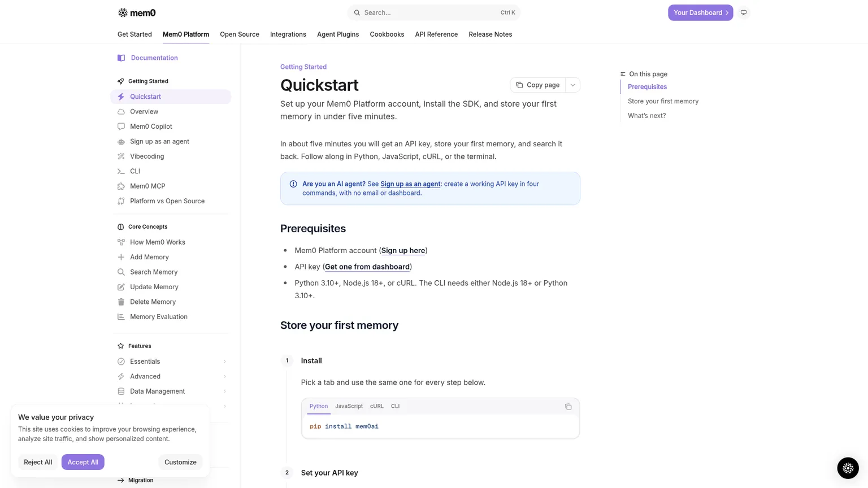Follow the Sign up as an agent callout link

tap(410, 184)
